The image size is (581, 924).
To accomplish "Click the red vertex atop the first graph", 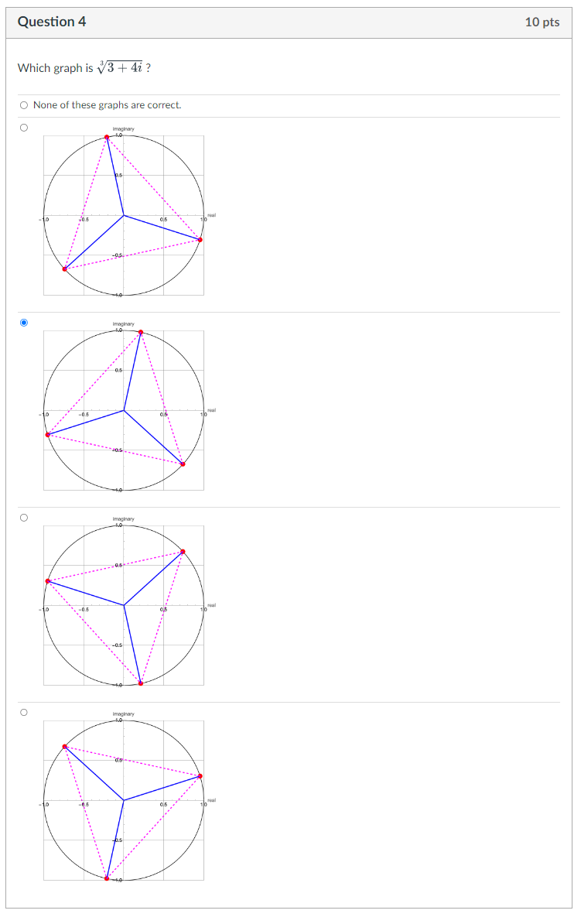I will tap(106, 137).
